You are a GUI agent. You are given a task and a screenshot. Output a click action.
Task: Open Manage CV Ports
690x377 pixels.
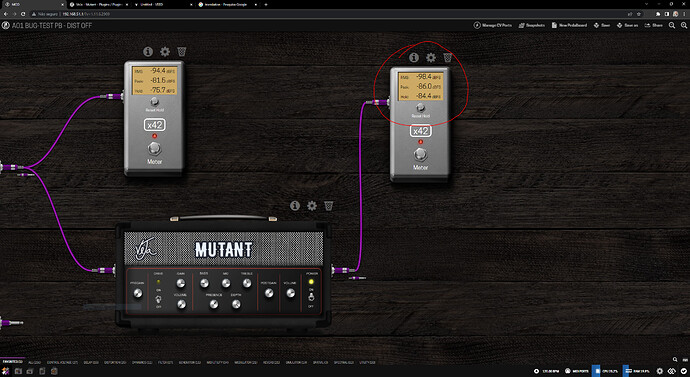pyautogui.click(x=493, y=26)
